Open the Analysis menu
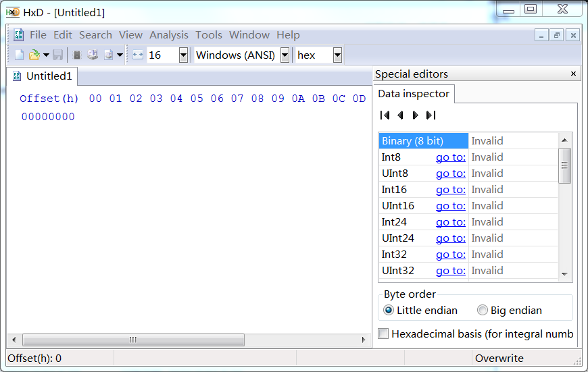588x372 pixels. pyautogui.click(x=169, y=35)
